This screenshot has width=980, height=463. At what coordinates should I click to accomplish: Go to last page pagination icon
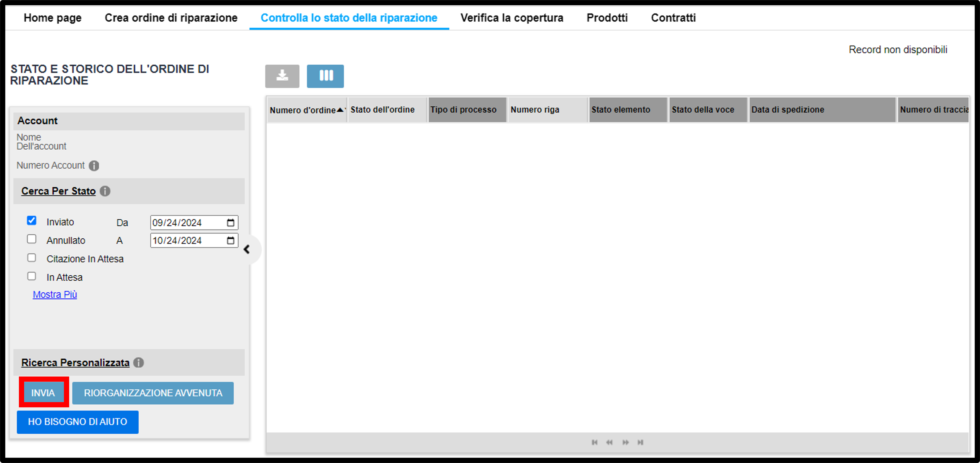[x=640, y=442]
